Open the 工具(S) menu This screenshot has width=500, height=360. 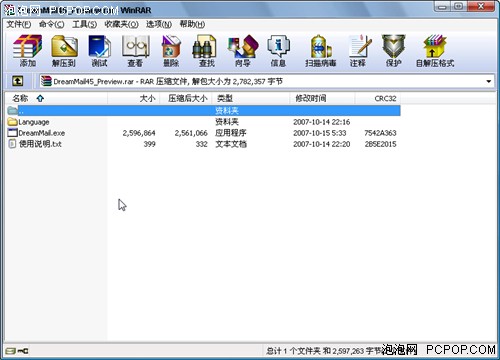(x=85, y=24)
